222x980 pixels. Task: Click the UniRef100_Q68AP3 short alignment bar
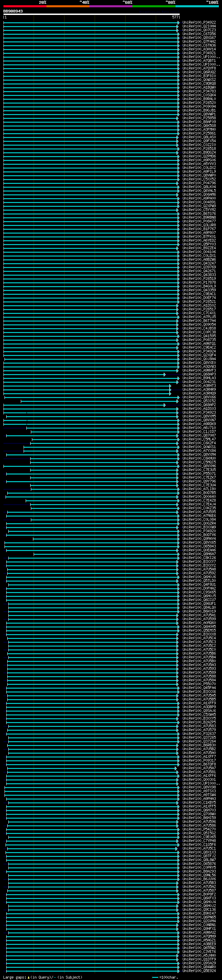[x=84, y=374]
